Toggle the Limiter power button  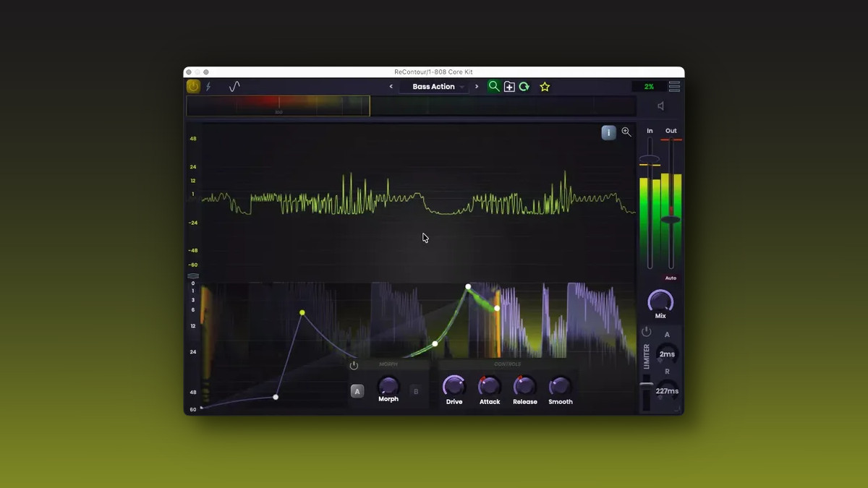[647, 332]
